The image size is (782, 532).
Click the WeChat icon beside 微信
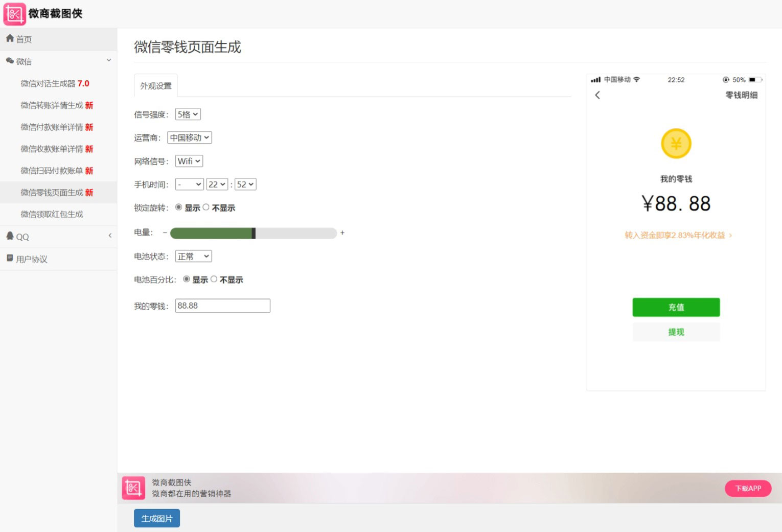click(x=10, y=61)
